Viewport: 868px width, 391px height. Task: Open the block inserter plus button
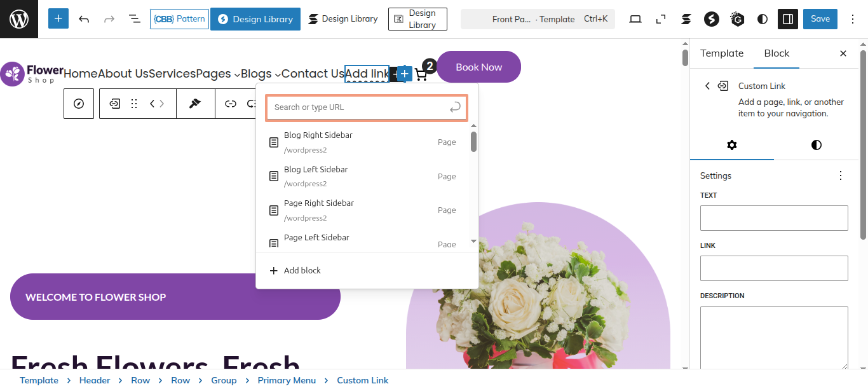58,19
